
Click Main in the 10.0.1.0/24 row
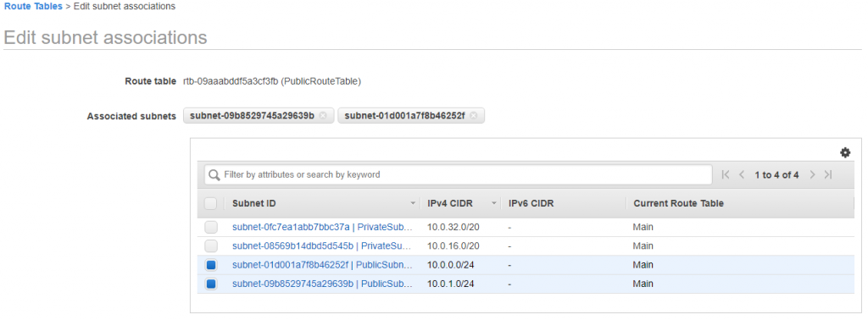point(643,284)
